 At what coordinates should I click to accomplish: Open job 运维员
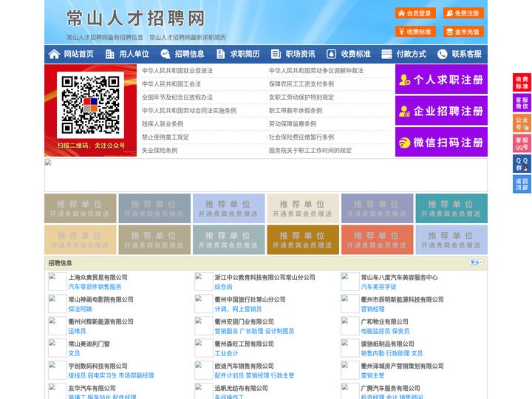tap(77, 331)
